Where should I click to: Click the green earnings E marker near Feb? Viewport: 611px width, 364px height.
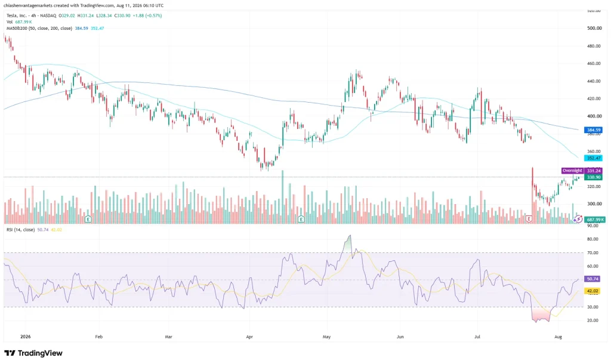pos(88,219)
